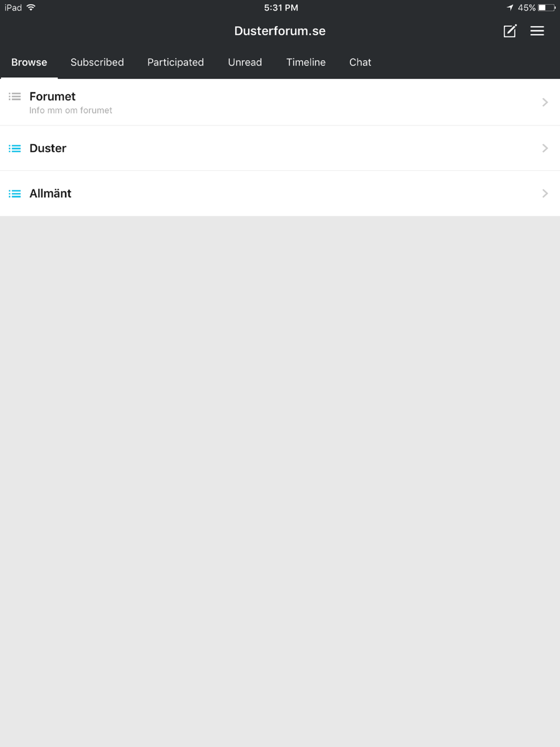The image size is (560, 747).
Task: Open the hamburger menu icon
Action: pyautogui.click(x=537, y=31)
